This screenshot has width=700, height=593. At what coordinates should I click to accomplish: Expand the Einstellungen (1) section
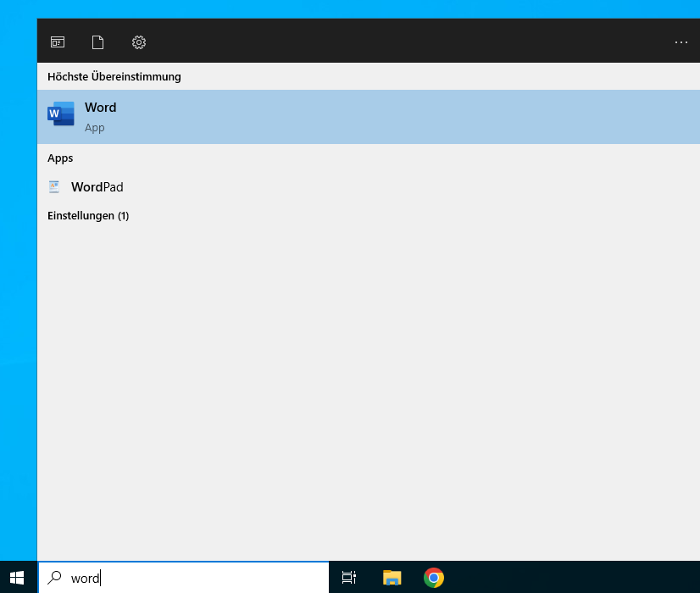pyautogui.click(x=88, y=216)
